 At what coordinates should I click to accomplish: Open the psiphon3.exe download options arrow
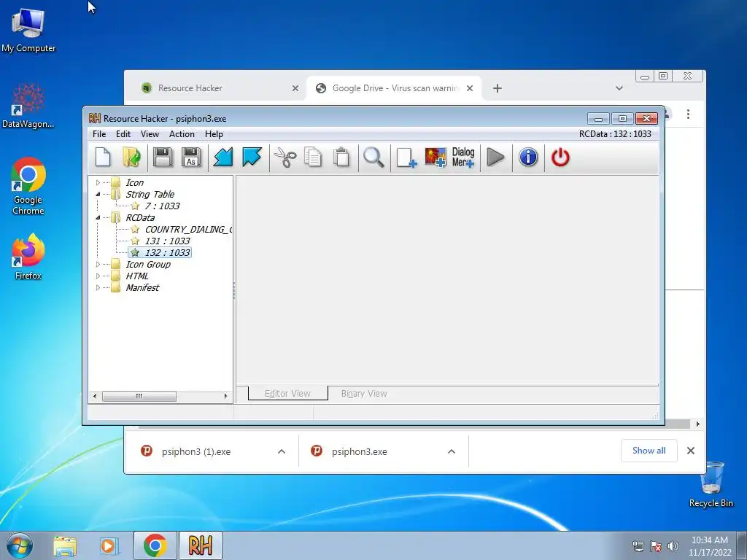(x=452, y=451)
